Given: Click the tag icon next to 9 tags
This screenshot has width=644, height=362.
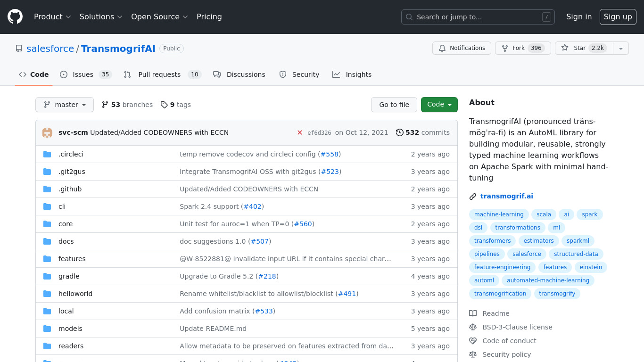Looking at the screenshot, I should pos(164,105).
